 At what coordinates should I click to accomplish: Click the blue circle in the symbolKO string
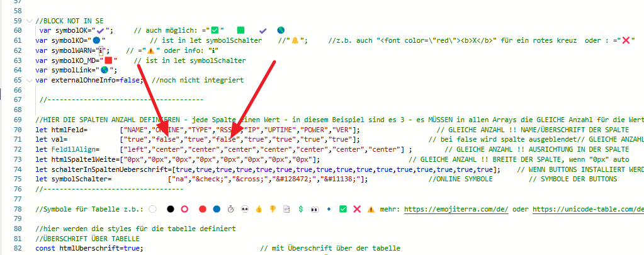[x=96, y=41]
